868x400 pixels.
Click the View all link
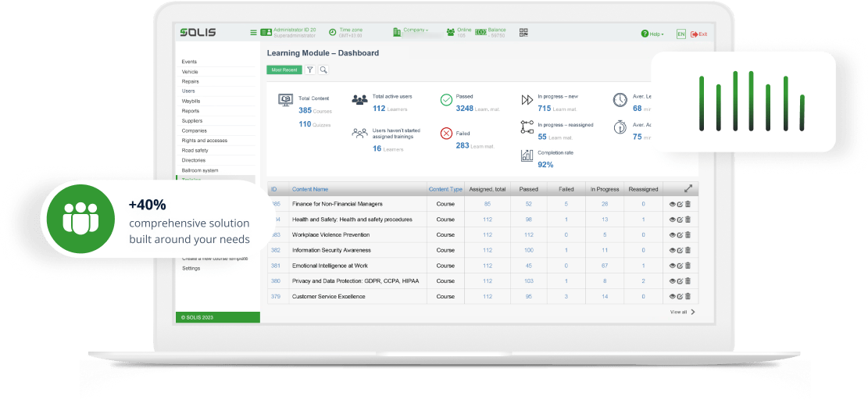coord(683,312)
